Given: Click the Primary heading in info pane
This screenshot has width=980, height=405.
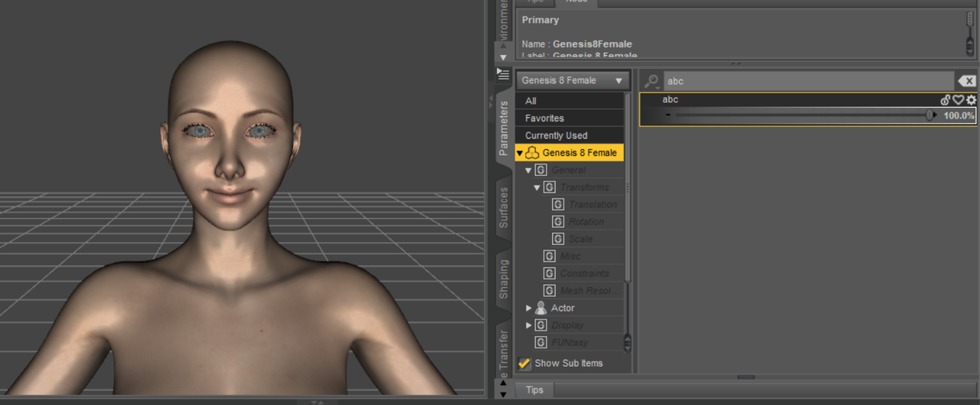Looking at the screenshot, I should 541,20.
